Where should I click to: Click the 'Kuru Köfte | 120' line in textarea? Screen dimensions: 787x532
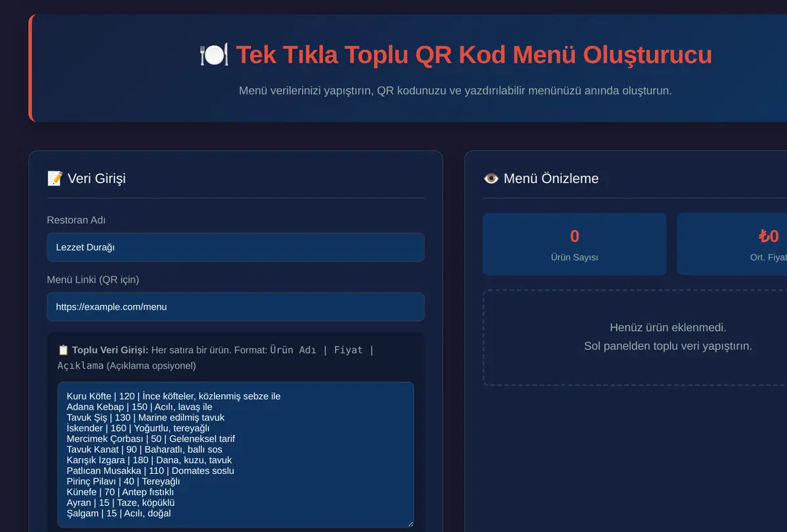click(x=174, y=396)
